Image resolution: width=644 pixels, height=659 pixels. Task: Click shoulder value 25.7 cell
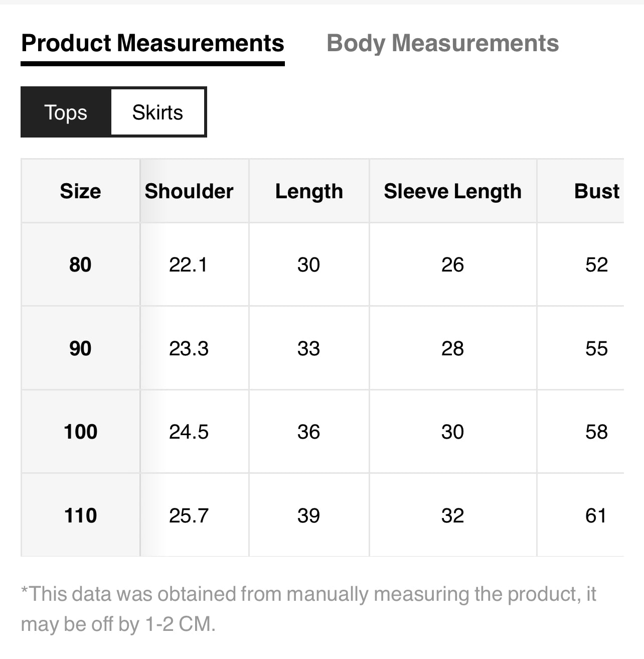(189, 515)
